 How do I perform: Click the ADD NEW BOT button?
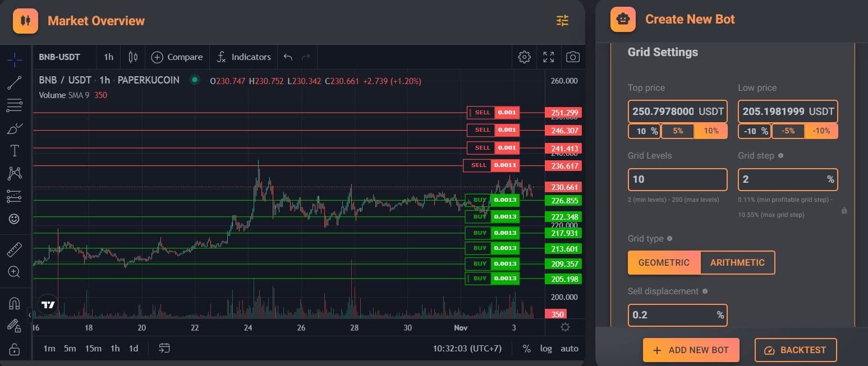click(691, 350)
